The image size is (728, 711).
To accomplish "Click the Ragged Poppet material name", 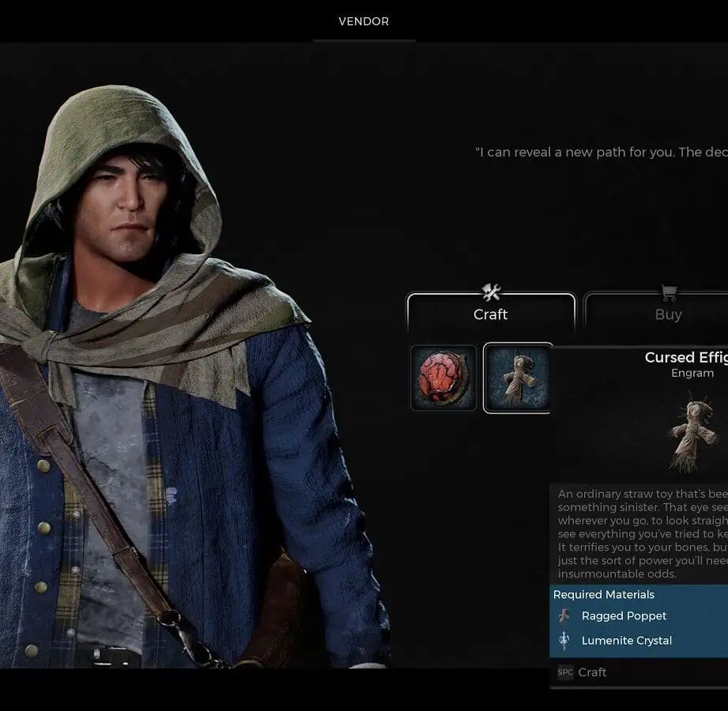I will coord(624,616).
